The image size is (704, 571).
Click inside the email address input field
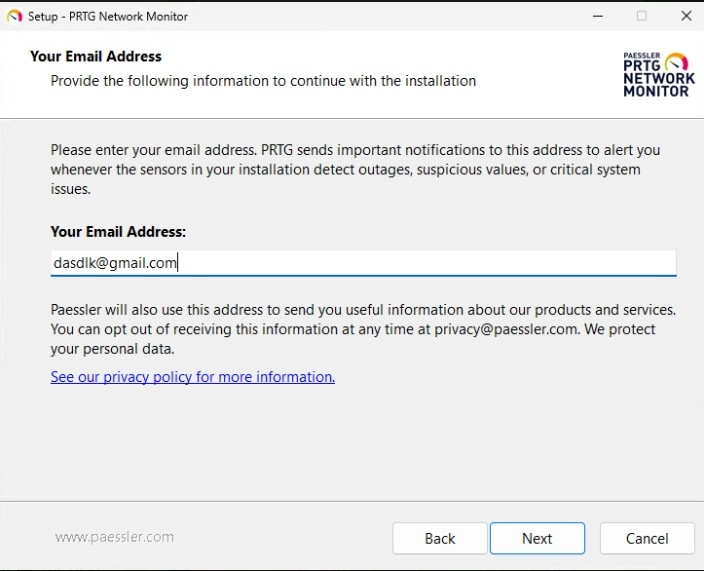click(x=420, y=263)
